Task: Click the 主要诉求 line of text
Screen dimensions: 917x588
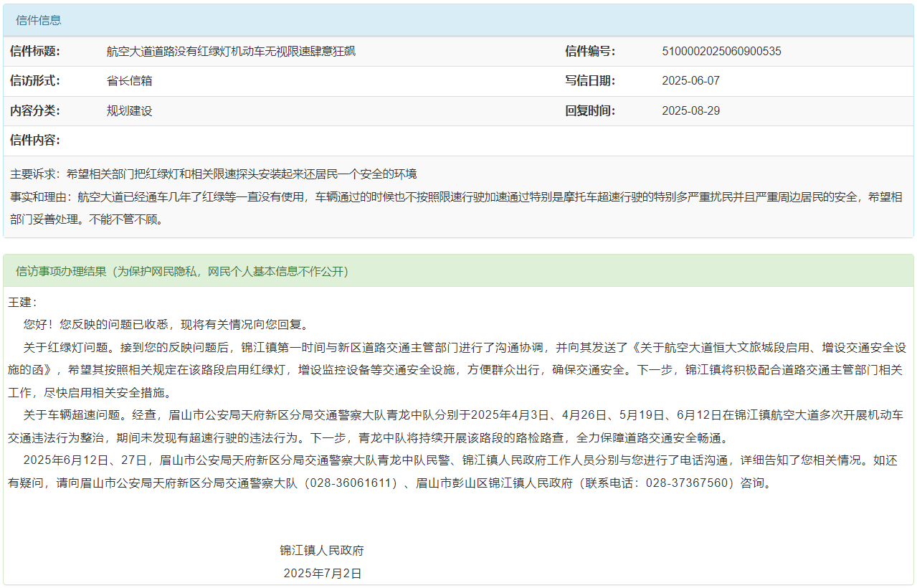Action: 214,174
